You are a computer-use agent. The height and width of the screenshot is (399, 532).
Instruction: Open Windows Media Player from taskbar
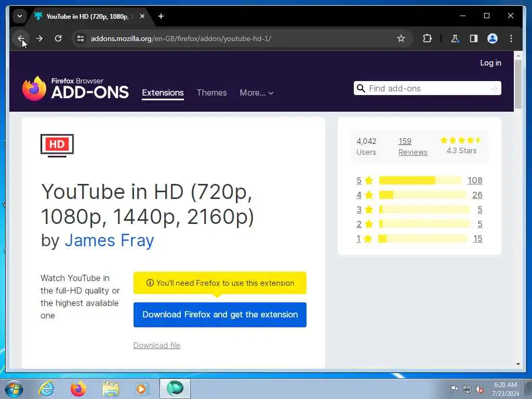point(141,389)
